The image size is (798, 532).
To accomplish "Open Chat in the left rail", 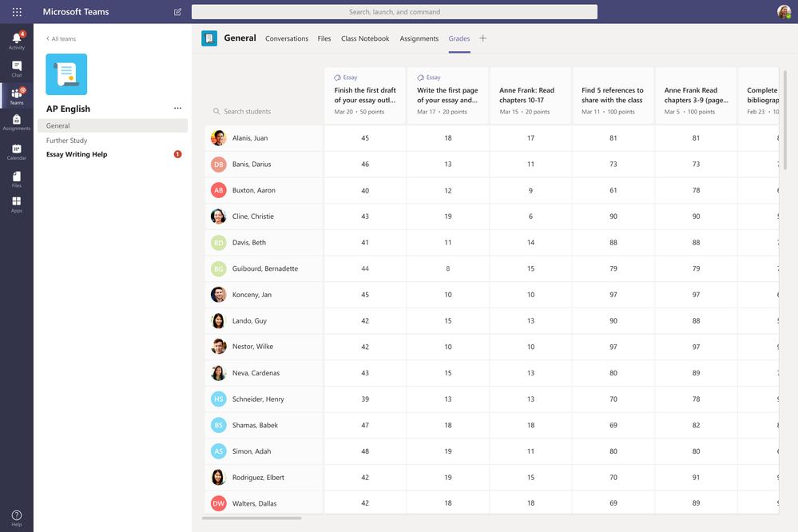I will pyautogui.click(x=17, y=69).
